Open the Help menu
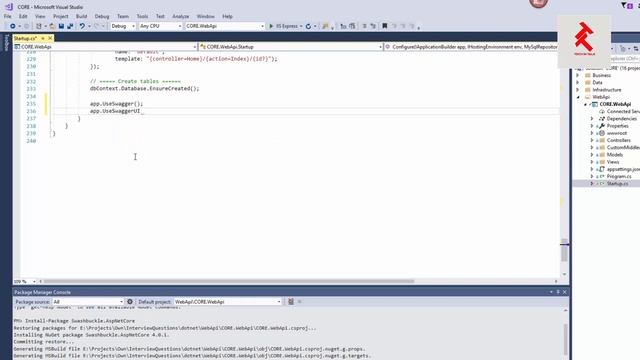The width and height of the screenshot is (640, 360). pos(227,16)
